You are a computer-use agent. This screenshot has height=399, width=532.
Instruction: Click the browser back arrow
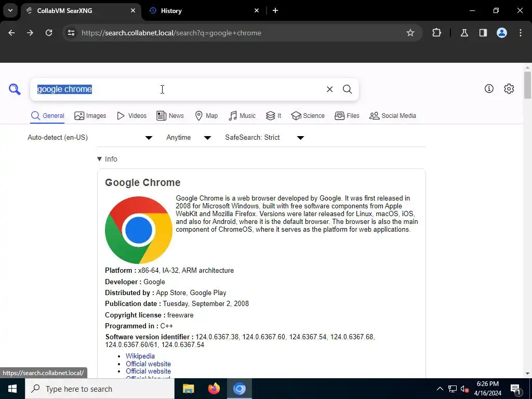[11, 33]
